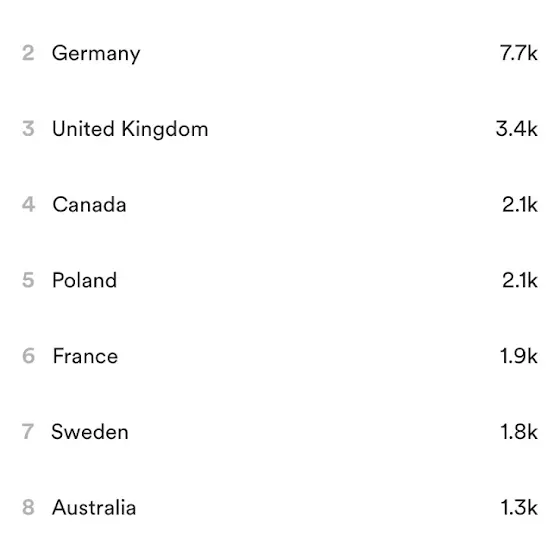This screenshot has width=560, height=560.
Task: Click rank number 6 beside France
Action: (x=28, y=356)
